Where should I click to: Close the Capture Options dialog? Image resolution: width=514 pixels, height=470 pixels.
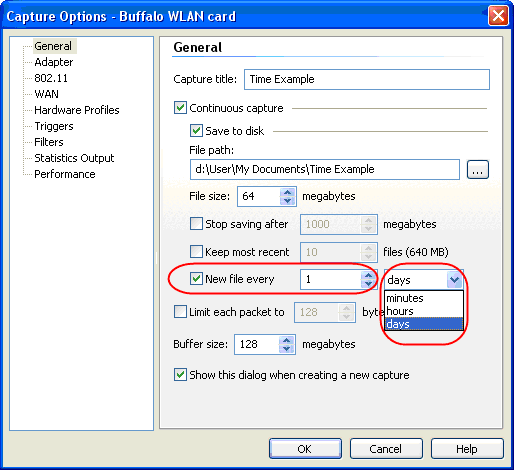498,16
